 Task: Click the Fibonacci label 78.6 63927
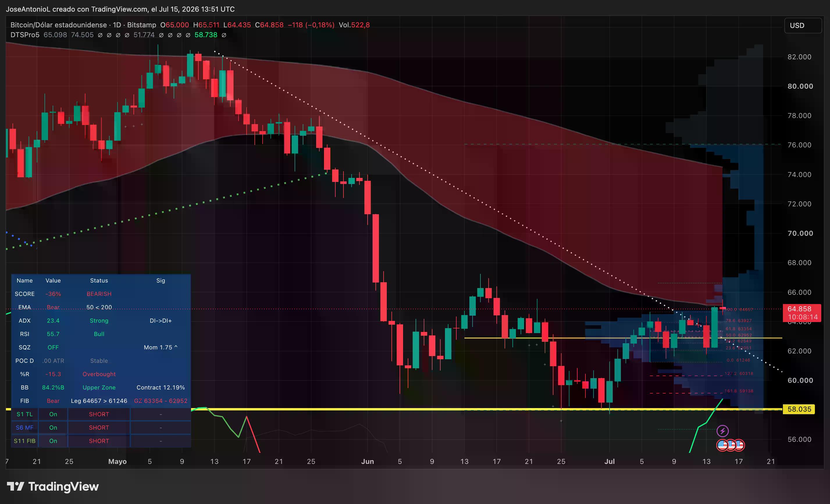(739, 321)
